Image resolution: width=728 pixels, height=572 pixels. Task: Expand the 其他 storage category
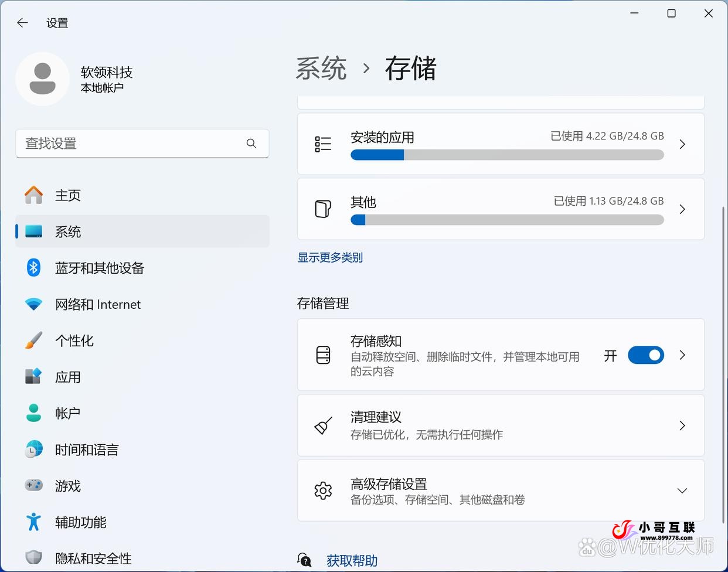click(682, 209)
